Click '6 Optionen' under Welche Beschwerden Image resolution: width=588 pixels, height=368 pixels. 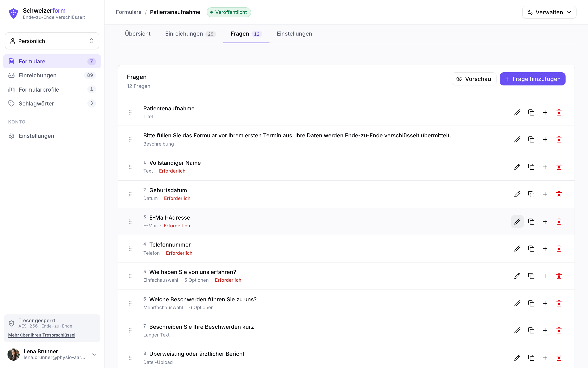pos(201,307)
